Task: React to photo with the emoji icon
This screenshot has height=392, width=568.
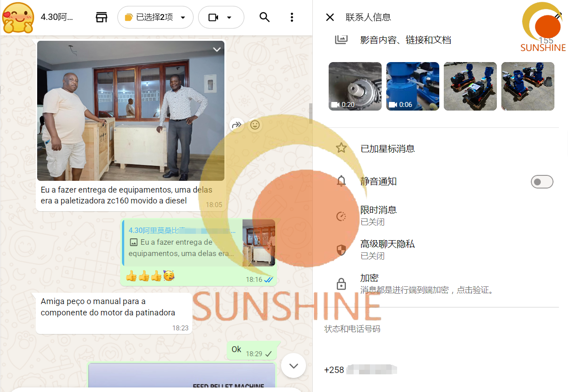Action: [255, 125]
